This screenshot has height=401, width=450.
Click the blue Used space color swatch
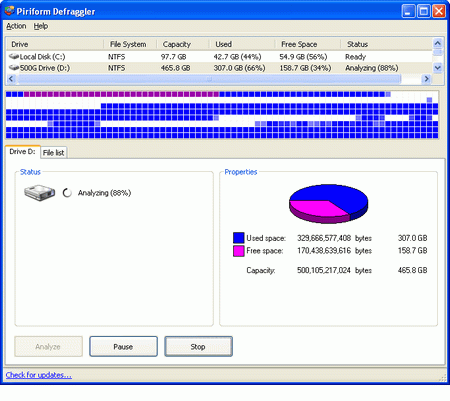(x=239, y=238)
